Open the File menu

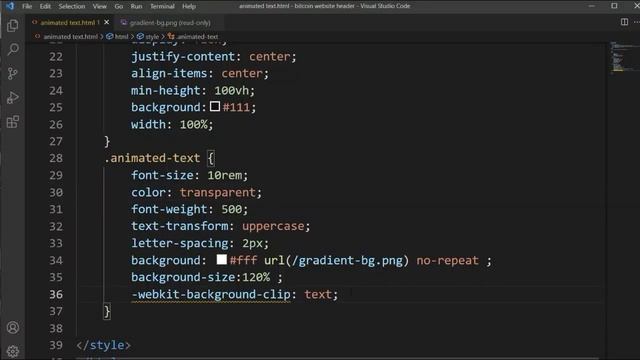27,6
